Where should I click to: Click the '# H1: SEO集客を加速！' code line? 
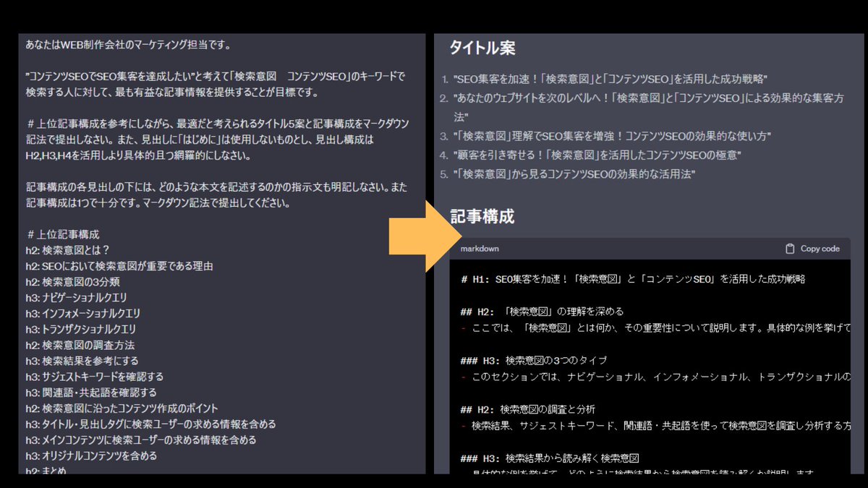[x=633, y=279]
